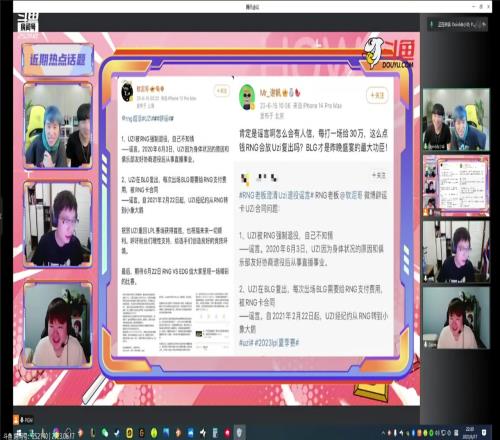Screen dimensions: 500x440
Task: Open third attached image in left post
Action: 212,322
